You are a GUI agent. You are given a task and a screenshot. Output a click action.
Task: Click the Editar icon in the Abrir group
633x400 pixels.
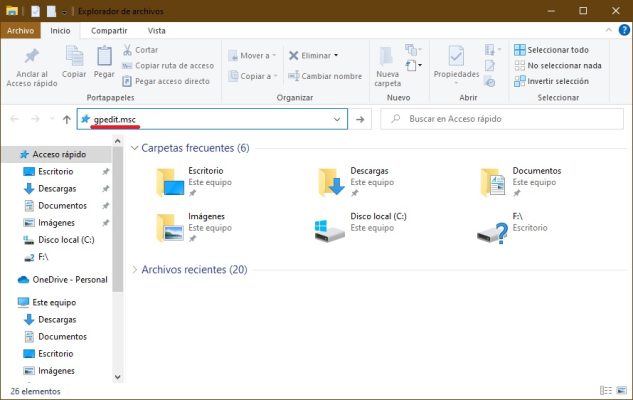[x=489, y=65]
